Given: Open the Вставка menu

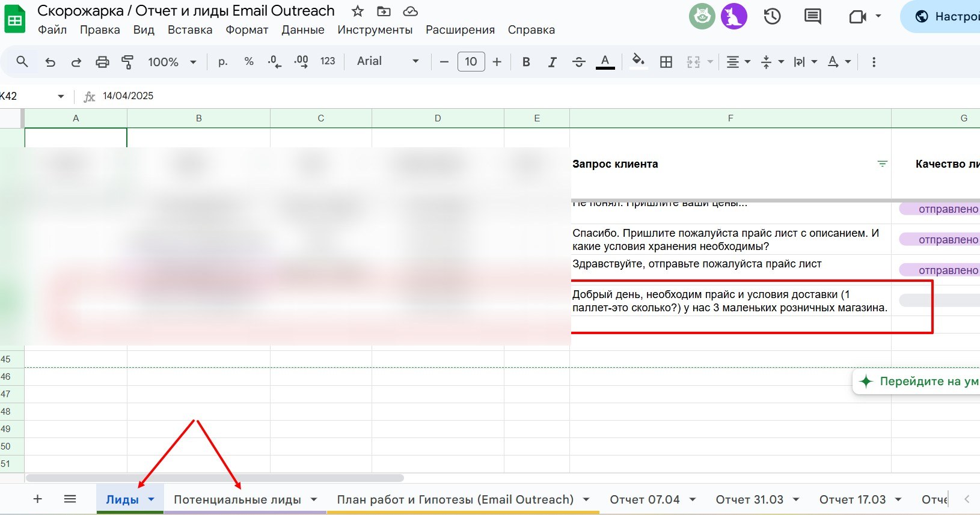Looking at the screenshot, I should pyautogui.click(x=190, y=30).
